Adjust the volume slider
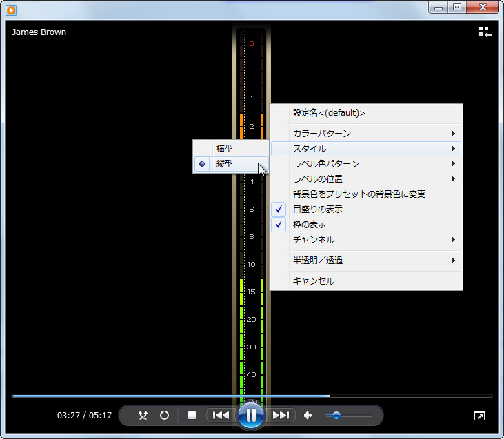 pyautogui.click(x=349, y=415)
